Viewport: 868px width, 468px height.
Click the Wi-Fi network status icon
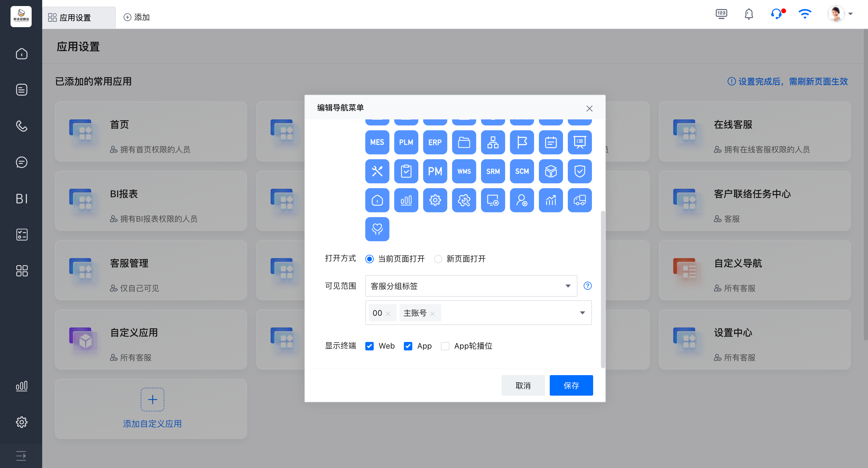pos(805,14)
